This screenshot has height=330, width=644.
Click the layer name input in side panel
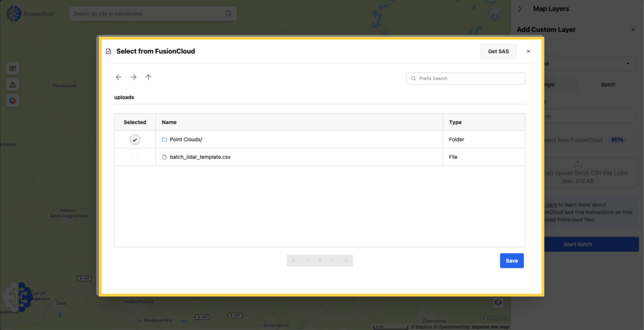590,116
